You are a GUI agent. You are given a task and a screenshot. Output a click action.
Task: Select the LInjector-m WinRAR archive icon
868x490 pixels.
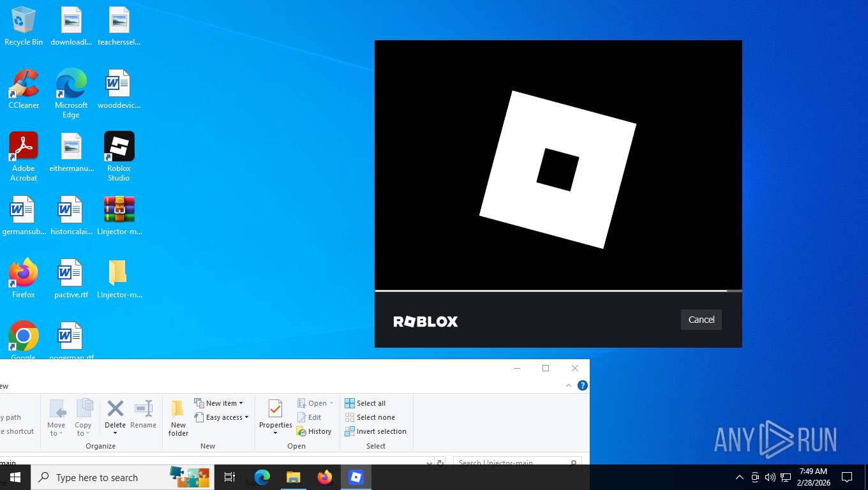(119, 216)
